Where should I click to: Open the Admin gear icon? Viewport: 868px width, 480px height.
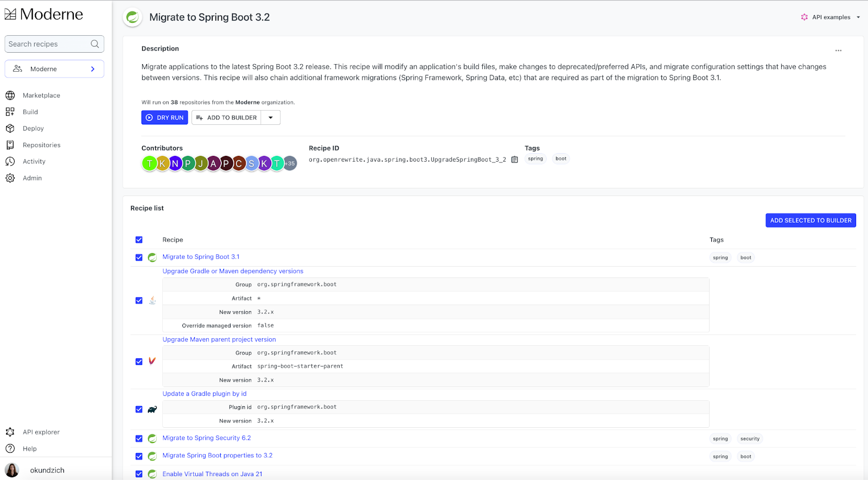click(10, 178)
